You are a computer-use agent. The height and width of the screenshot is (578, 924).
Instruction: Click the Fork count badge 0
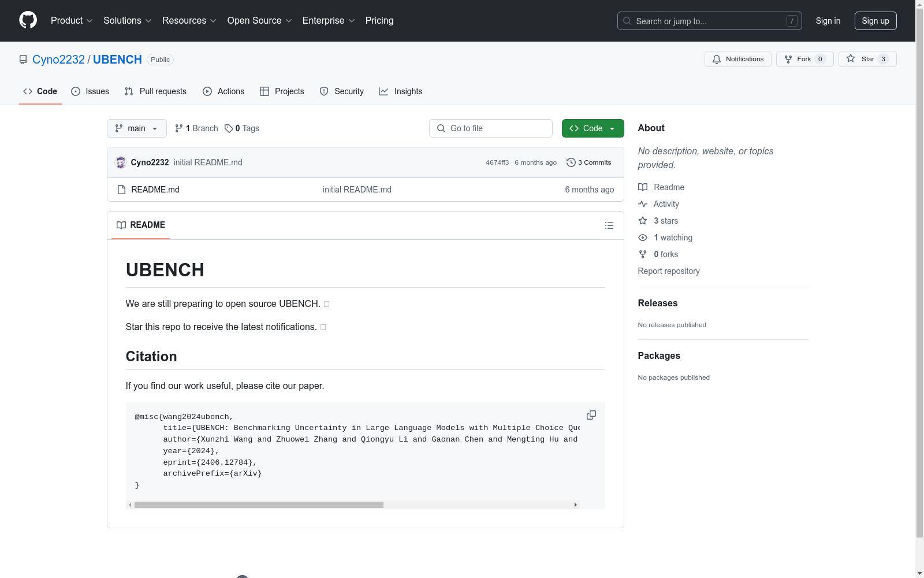point(820,59)
